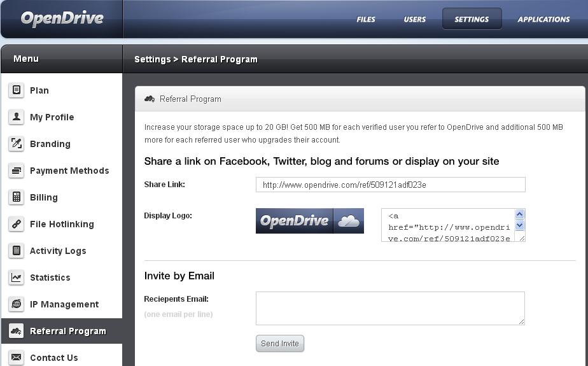The image size is (588, 366).
Task: Click the Plan document icon in menu
Action: [16, 90]
